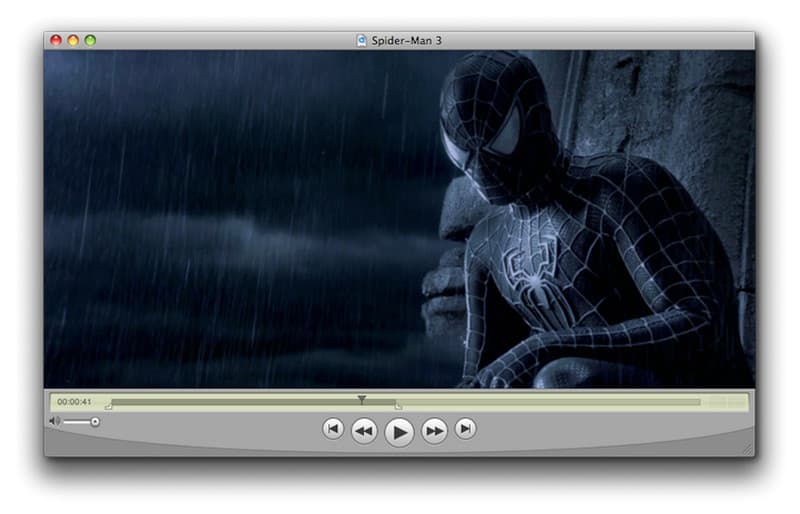
Task: Mute audio with the speaker icon
Action: 54,421
